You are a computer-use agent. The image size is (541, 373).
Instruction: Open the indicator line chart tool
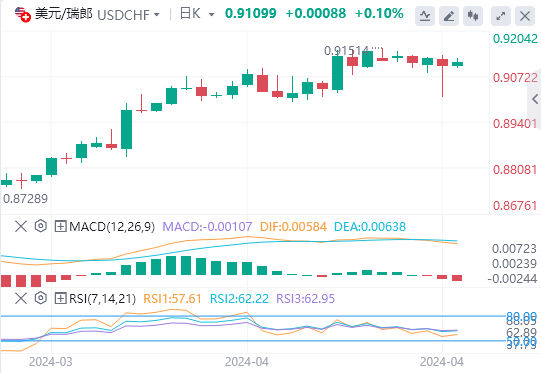pyautogui.click(x=425, y=16)
